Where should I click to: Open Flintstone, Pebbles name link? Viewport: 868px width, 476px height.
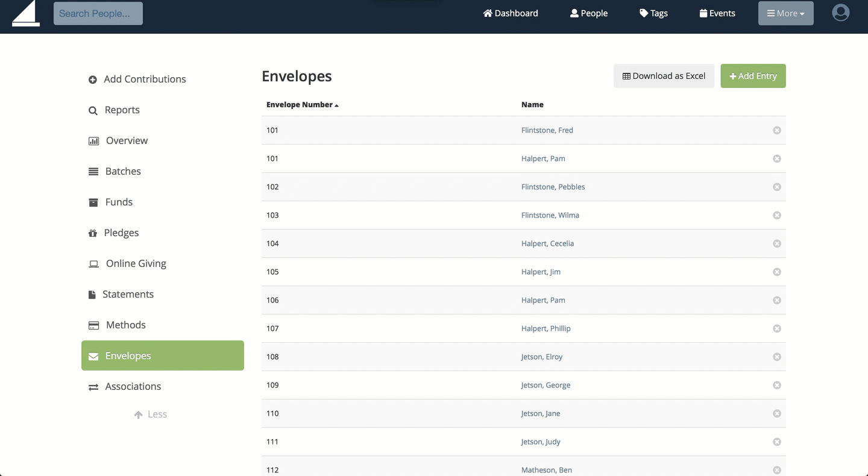[x=553, y=187]
